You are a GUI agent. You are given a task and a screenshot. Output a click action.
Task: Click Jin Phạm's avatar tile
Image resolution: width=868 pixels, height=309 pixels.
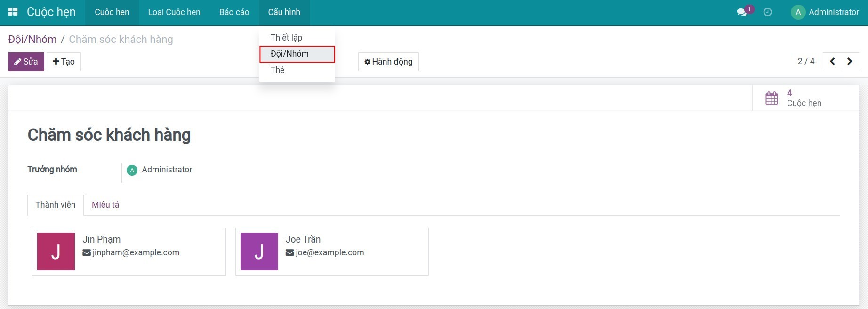(x=56, y=252)
